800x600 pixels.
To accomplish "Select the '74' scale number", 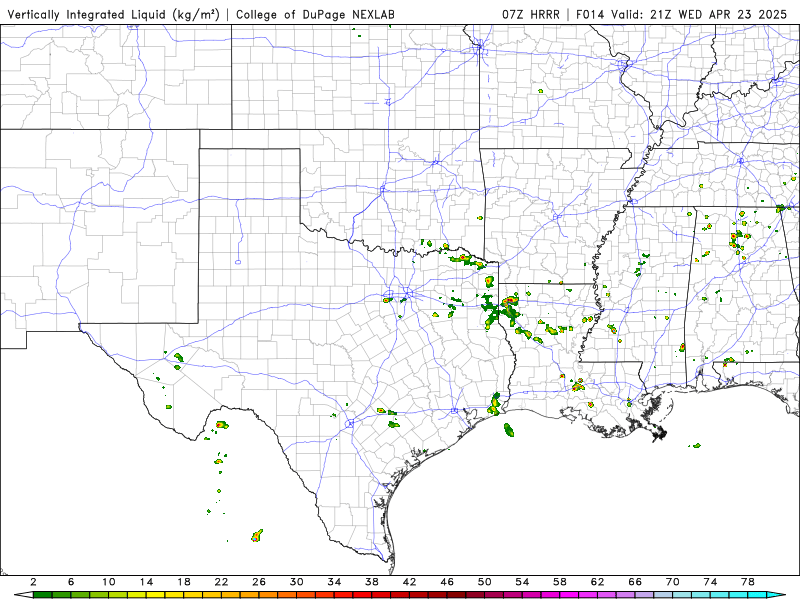I will [x=710, y=582].
